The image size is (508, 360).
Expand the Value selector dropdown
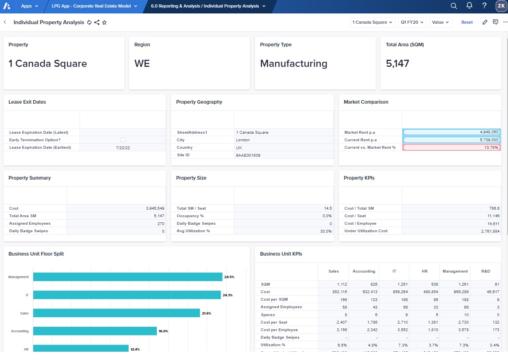(x=440, y=22)
